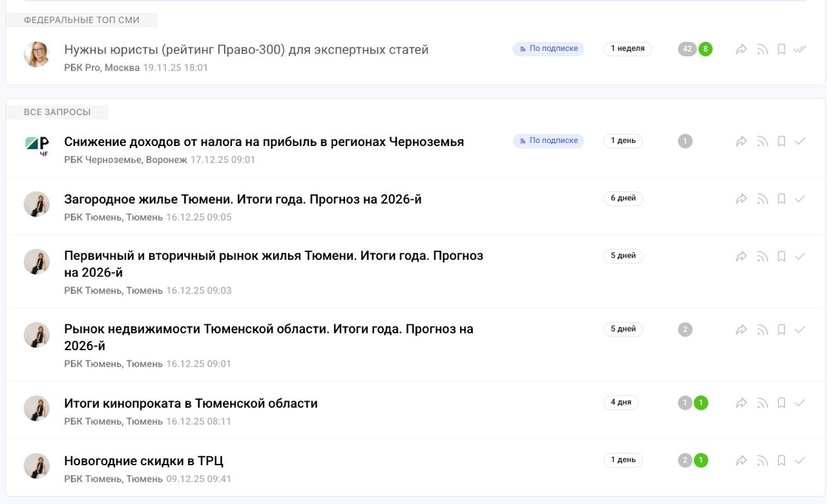Bookmark the Право-300 lawyers request

tap(781, 49)
